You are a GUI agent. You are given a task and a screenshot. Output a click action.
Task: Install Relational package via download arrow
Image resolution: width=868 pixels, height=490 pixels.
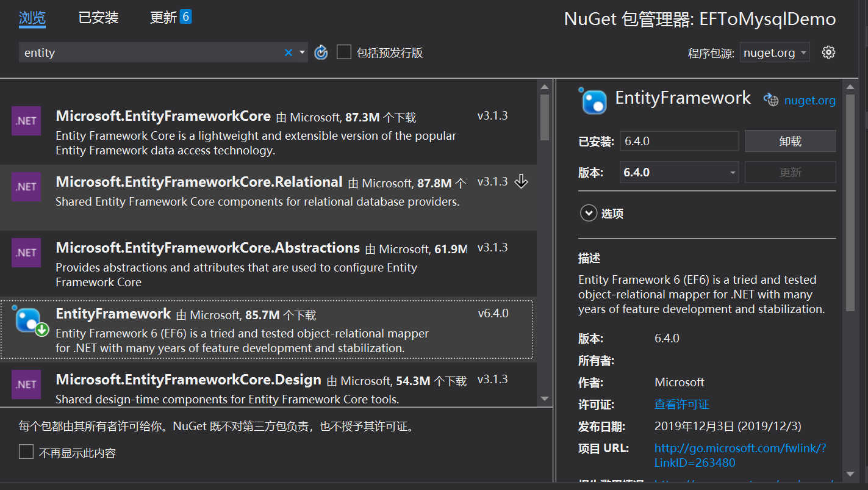(x=521, y=181)
